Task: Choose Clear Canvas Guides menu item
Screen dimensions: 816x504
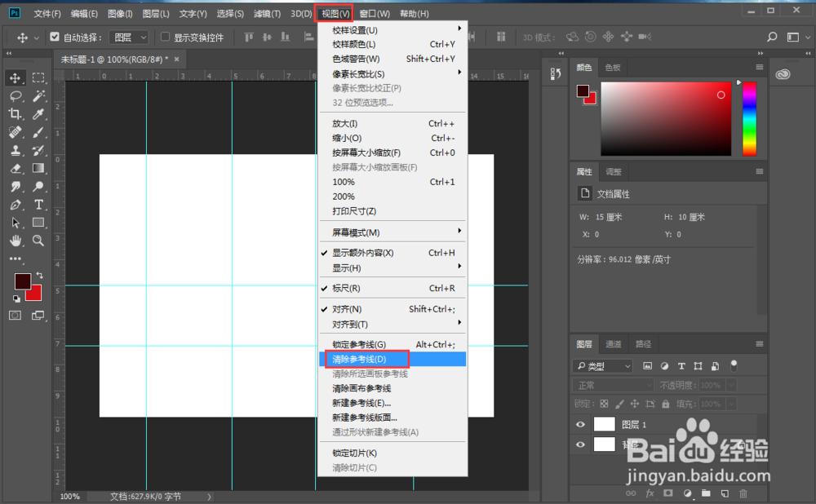Action: [x=392, y=388]
